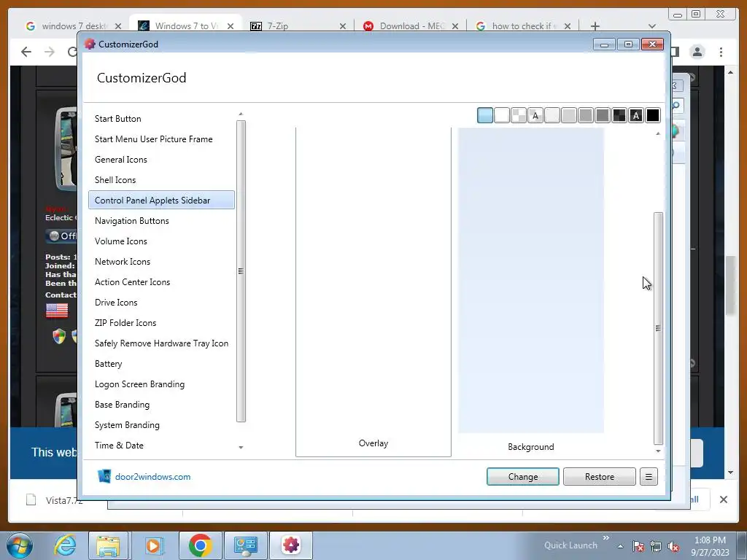Close the 7-Zip tab

tap(343, 26)
